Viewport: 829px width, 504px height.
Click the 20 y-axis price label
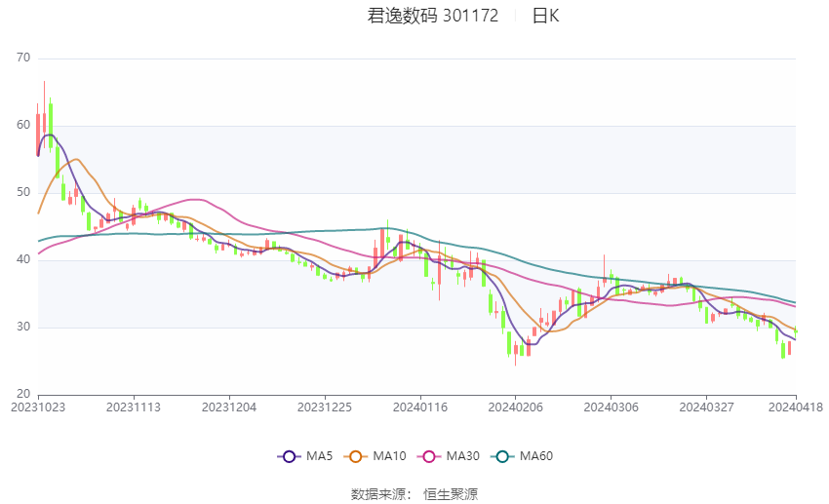(23, 394)
